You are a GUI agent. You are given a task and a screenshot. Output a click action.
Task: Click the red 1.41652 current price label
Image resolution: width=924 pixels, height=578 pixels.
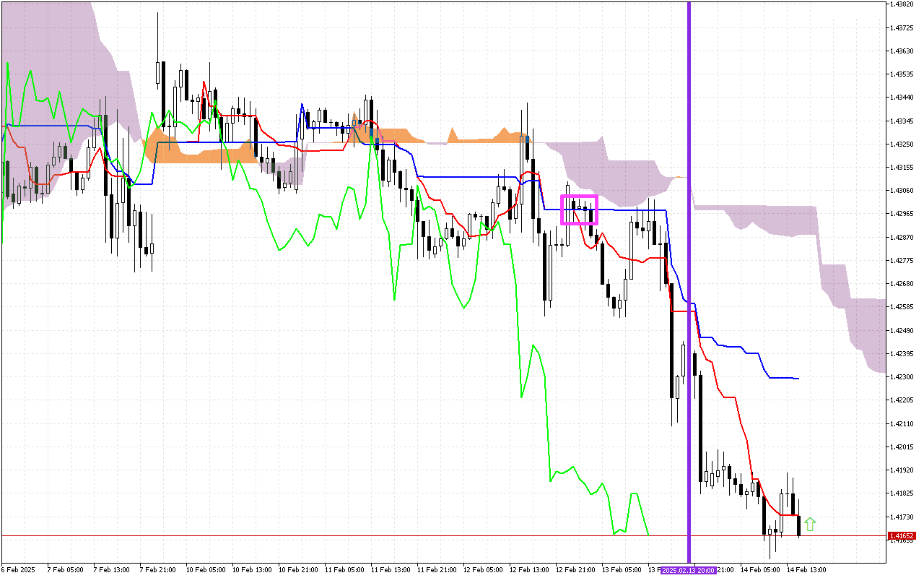(x=902, y=536)
